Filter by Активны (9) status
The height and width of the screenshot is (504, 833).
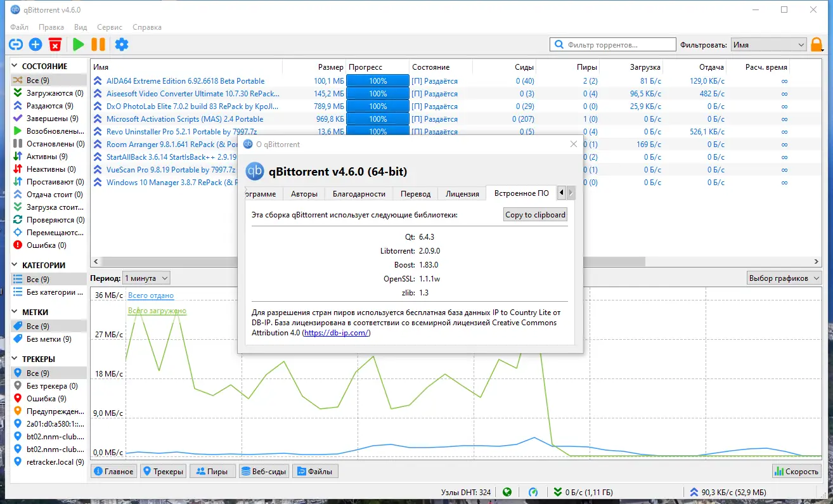point(49,157)
